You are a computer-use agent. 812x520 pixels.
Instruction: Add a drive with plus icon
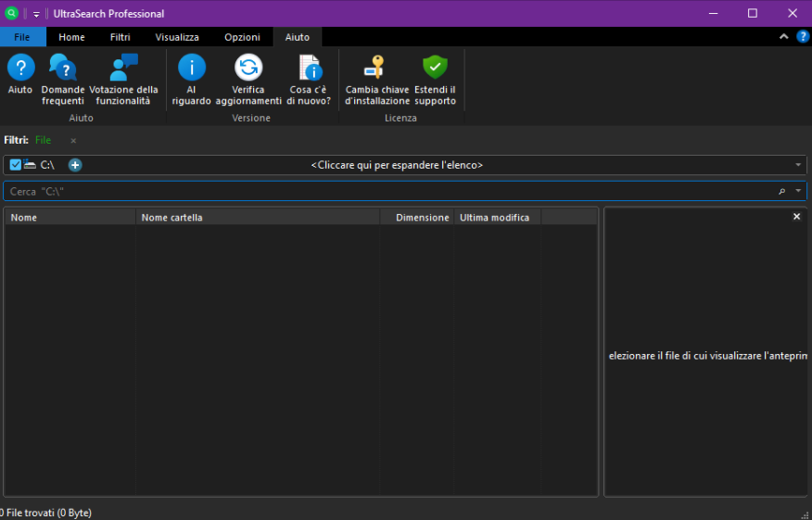pyautogui.click(x=75, y=165)
